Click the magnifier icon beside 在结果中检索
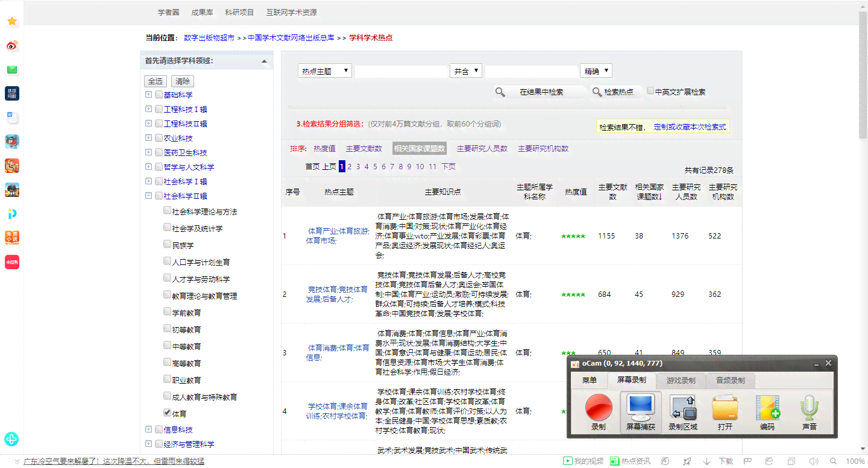The width and height of the screenshot is (868, 468). 500,92
